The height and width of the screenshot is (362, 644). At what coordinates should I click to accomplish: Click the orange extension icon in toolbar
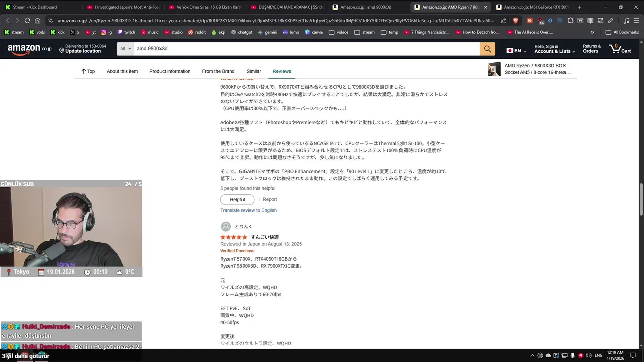tap(530, 21)
